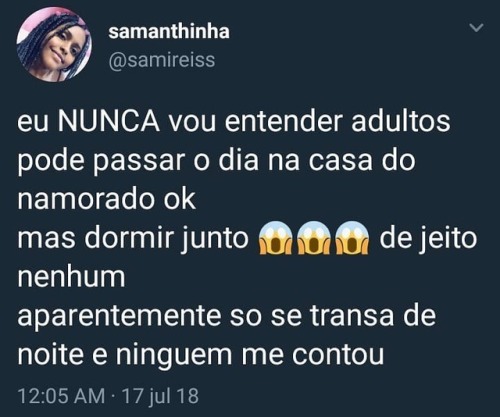Screen dimensions: 500x417
Task: Click the phrase mas dormir junto
Action: [133, 239]
